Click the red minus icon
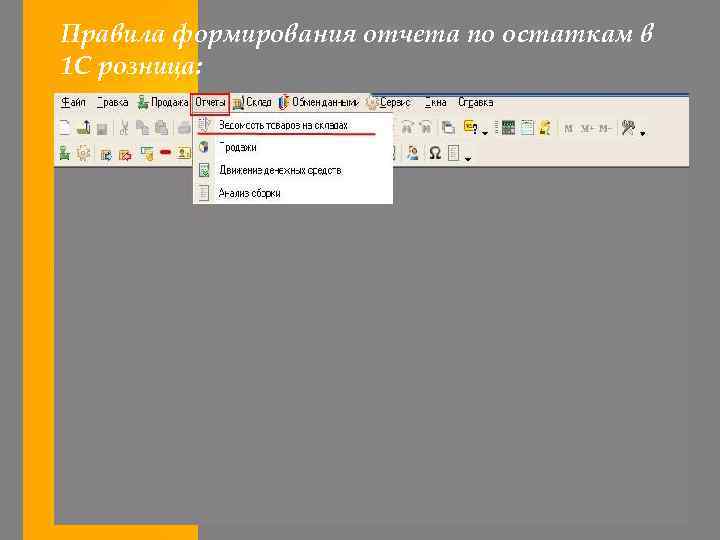This screenshot has height=540, width=720. point(165,152)
